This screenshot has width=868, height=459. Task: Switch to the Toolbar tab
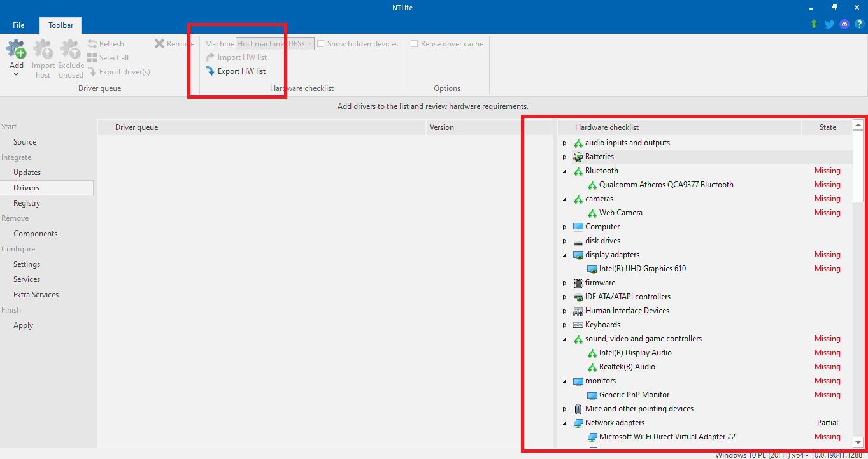60,25
